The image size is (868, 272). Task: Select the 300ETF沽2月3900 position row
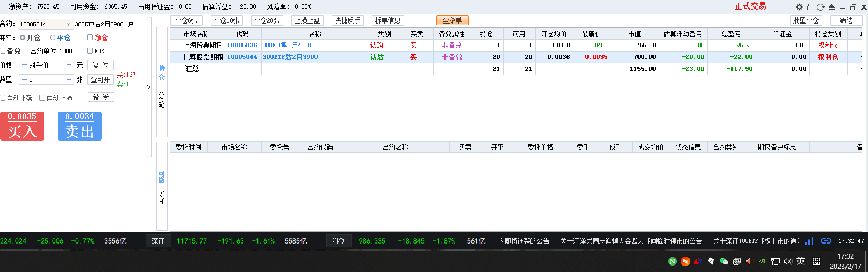coord(290,57)
